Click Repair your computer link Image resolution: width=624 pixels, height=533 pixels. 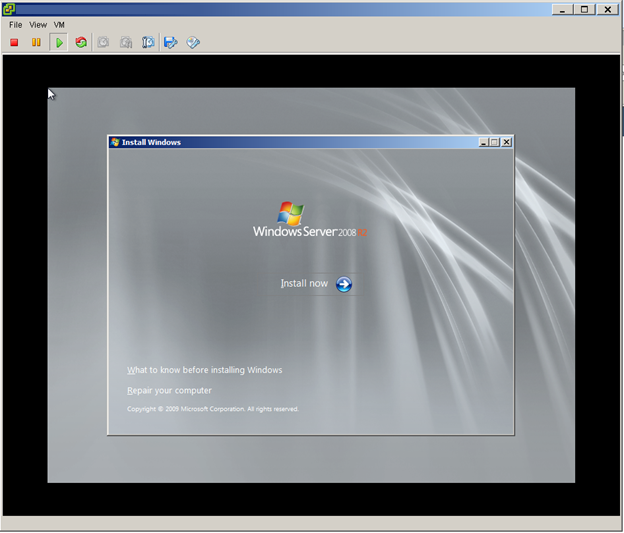tap(170, 390)
